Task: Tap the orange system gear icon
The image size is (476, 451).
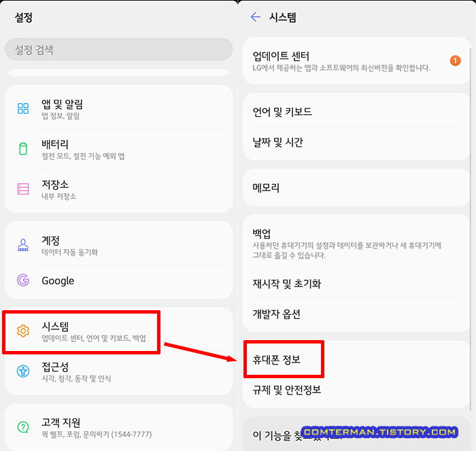Action: coord(23,331)
